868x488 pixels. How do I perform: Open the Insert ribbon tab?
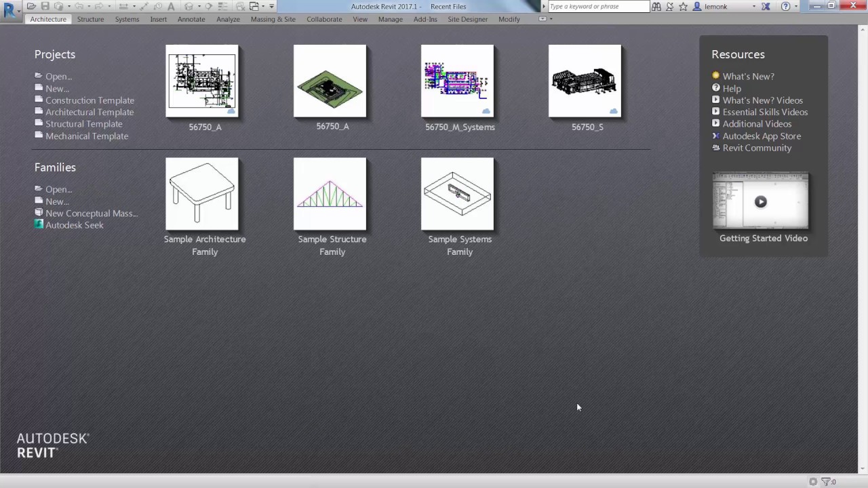tap(159, 19)
